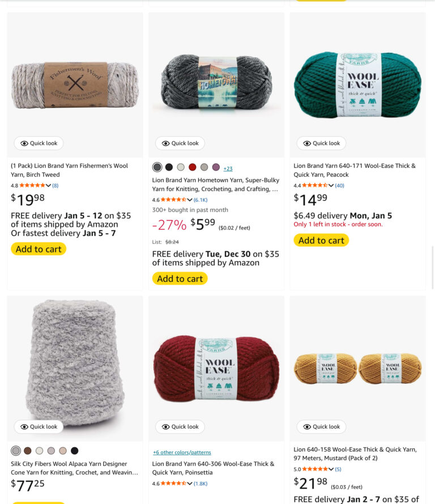Quick look the Peacock Wool-Ease yarn
435x504 pixels.
(x=321, y=143)
